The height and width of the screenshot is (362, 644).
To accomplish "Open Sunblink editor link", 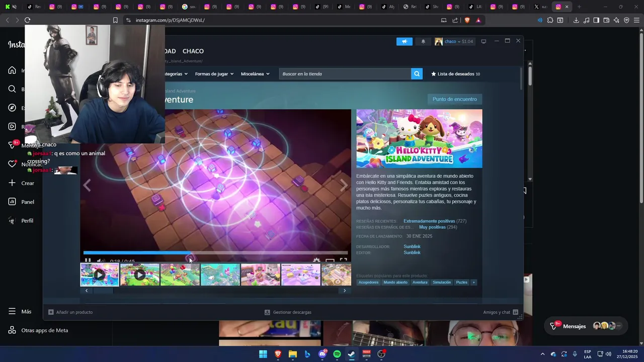I will [x=412, y=253].
